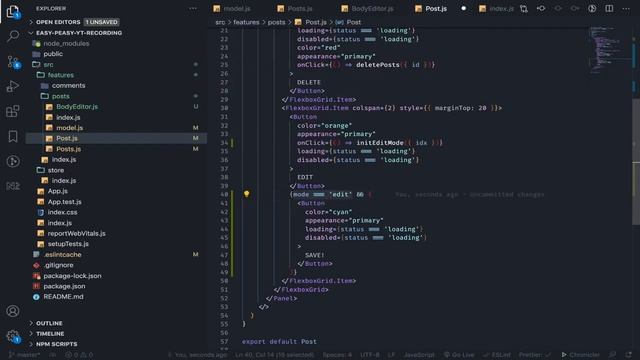Viewport: 640px width, 360px height.
Task: Change JavaScript language mode in status bar
Action: tap(419, 355)
